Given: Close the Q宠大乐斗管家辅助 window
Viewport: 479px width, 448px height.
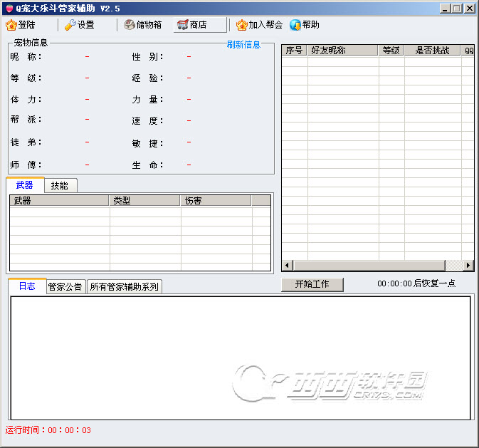Looking at the screenshot, I should [x=470, y=9].
